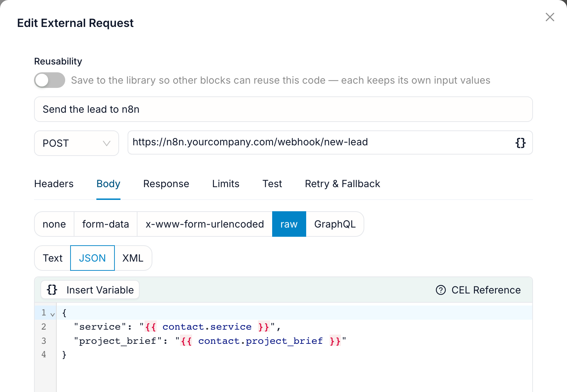The width and height of the screenshot is (567, 392).
Task: Choose the form-data body type
Action: [106, 224]
